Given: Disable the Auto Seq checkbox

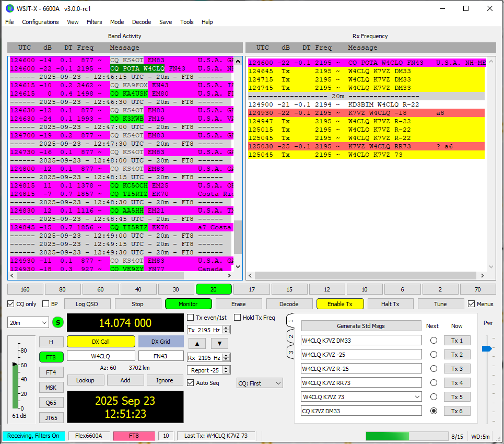Looking at the screenshot, I should click(191, 383).
